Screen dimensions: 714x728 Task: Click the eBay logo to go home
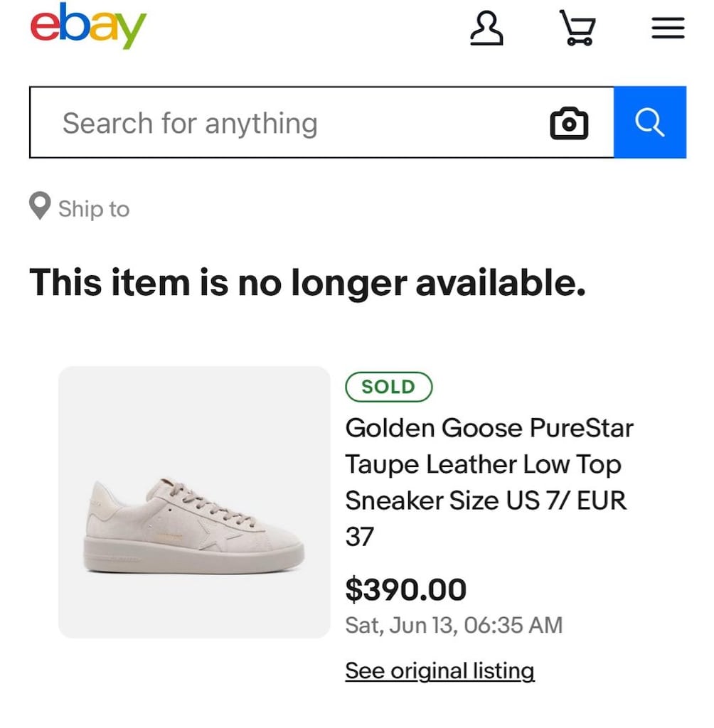point(88,26)
